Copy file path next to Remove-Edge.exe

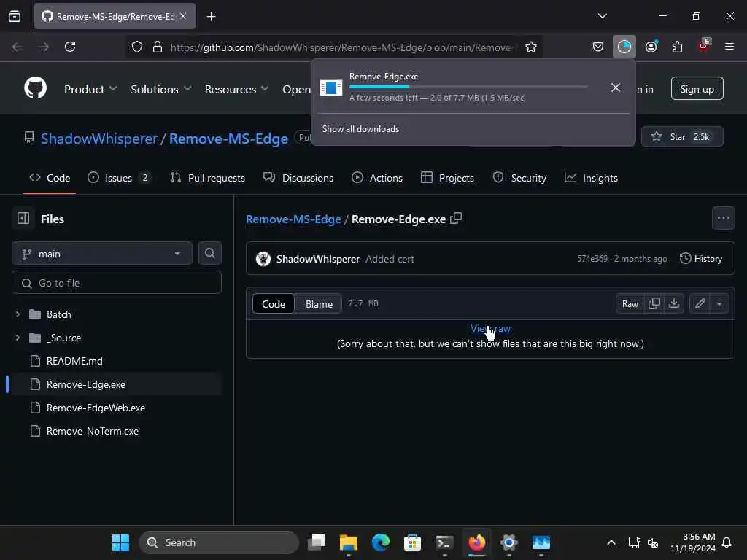click(456, 219)
